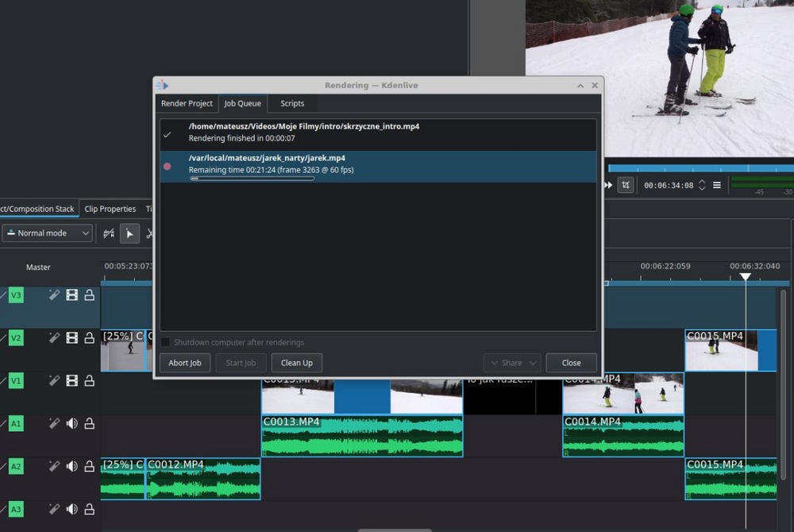Screen dimensions: 794x532
Task: Open the monitor hamburger menu
Action: pos(717,185)
